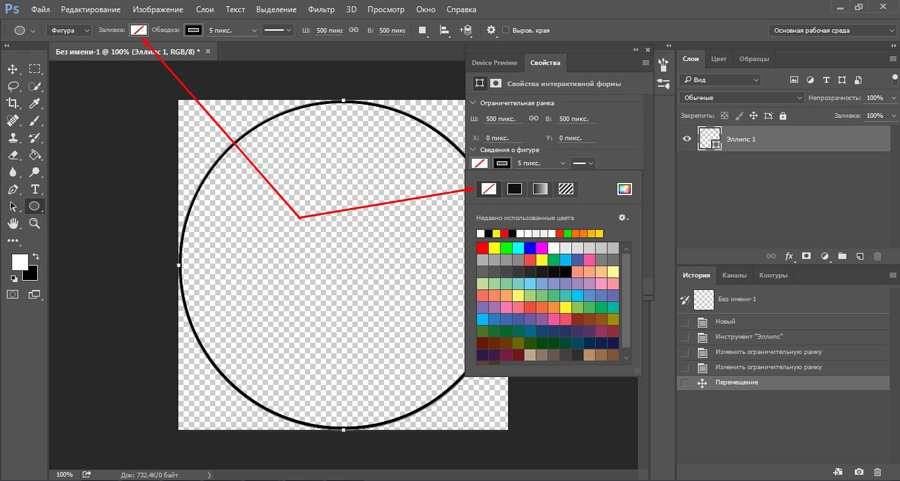Open the Основная рабочая среда workspace dropdown
Screen dimensions: 900x481
[x=833, y=30]
